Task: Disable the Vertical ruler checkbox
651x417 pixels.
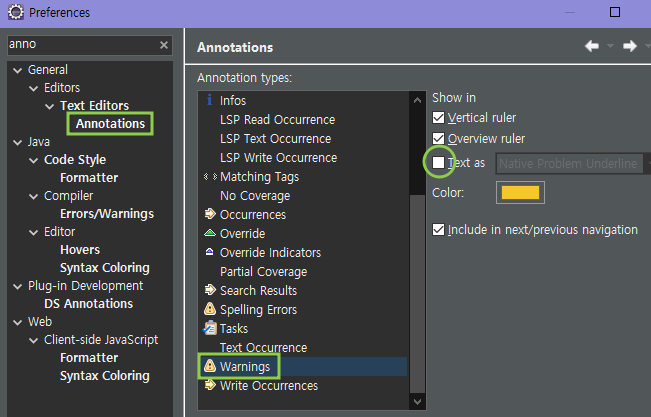Action: point(438,119)
